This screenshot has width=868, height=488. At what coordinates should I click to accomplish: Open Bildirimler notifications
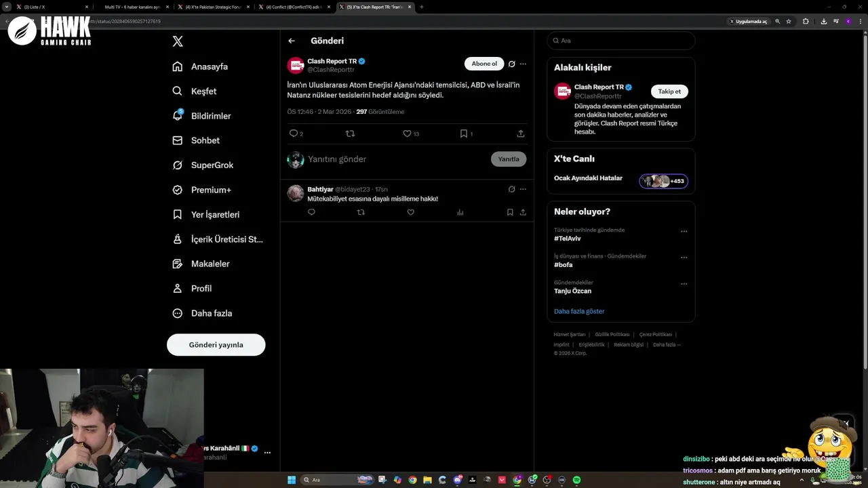pyautogui.click(x=201, y=116)
